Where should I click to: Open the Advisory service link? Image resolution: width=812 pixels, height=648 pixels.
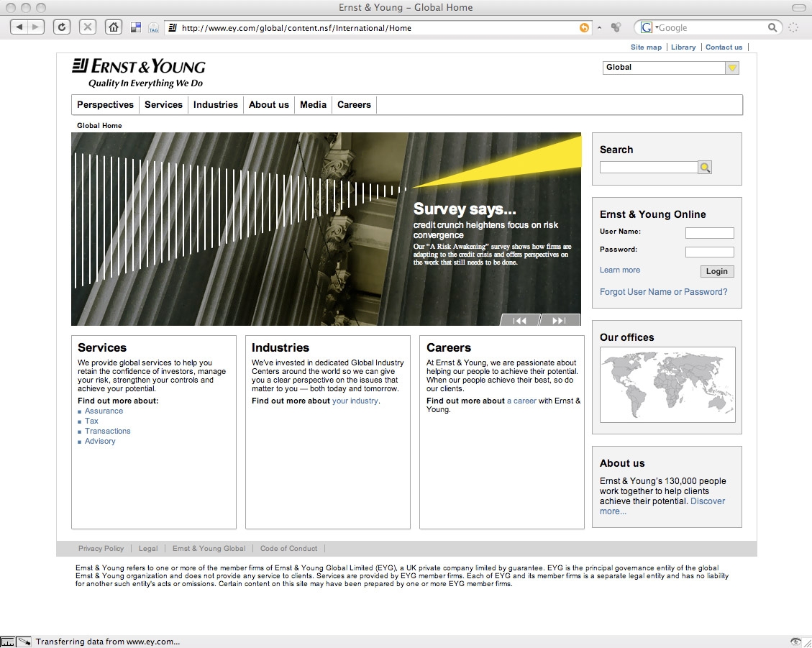click(x=100, y=442)
